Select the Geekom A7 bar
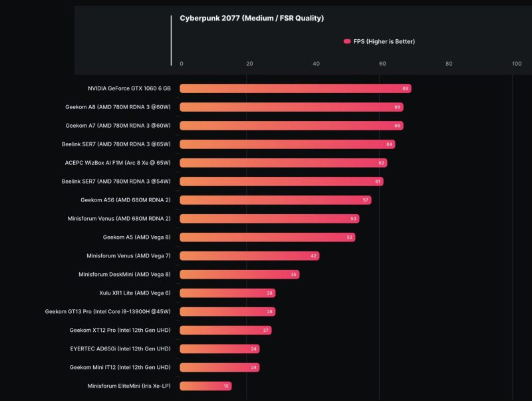 tap(291, 126)
